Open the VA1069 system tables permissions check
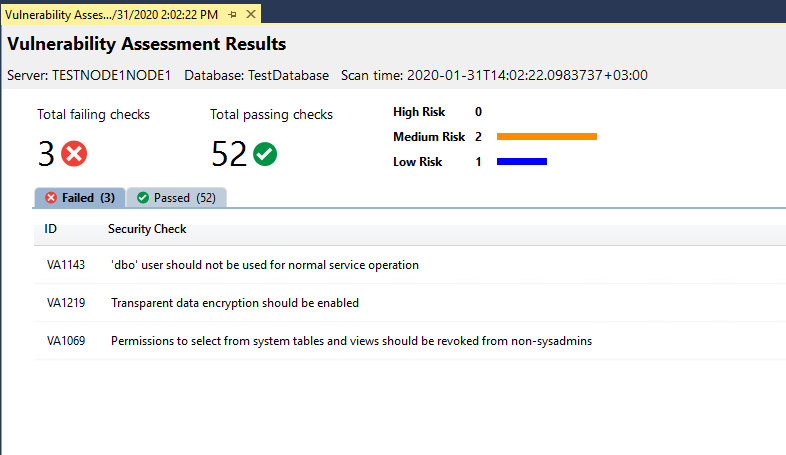 click(410, 341)
